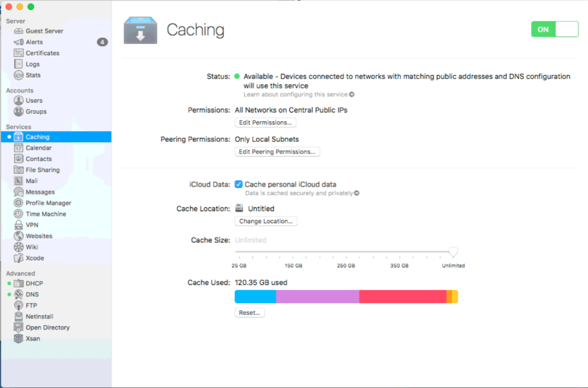Open the File Sharing icon
This screenshot has width=588, height=388.
point(18,170)
